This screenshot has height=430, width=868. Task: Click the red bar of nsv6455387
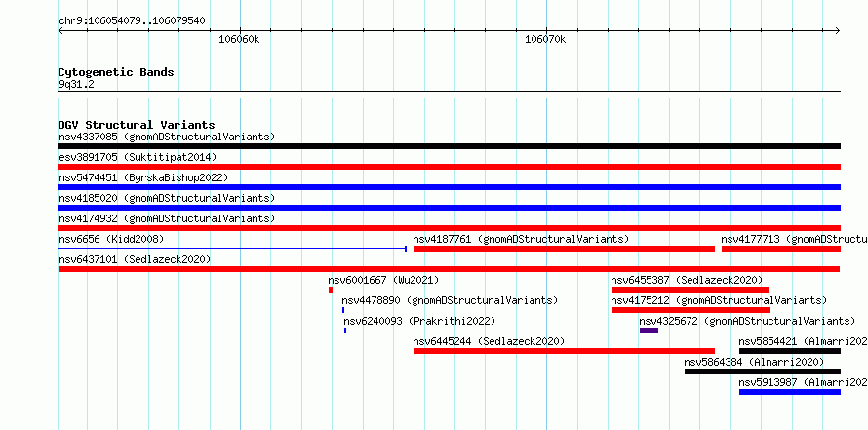pyautogui.click(x=690, y=290)
